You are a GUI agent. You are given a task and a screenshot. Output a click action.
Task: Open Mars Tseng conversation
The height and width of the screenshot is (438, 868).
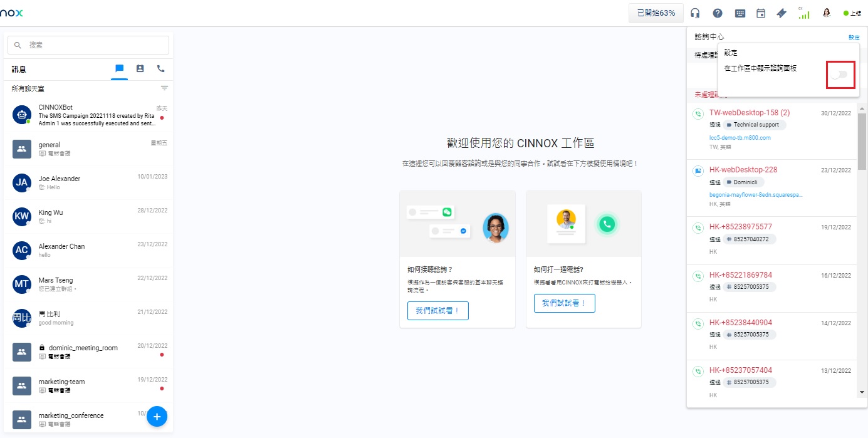88,284
